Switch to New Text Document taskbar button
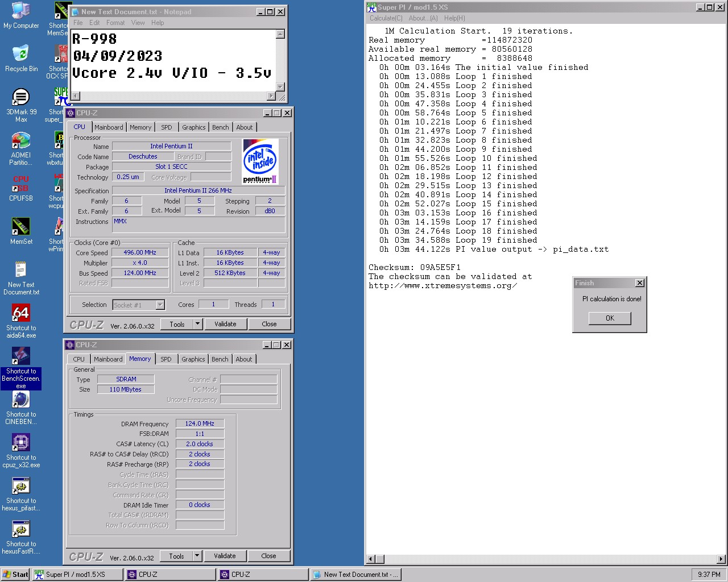The width and height of the screenshot is (728, 582). click(356, 575)
